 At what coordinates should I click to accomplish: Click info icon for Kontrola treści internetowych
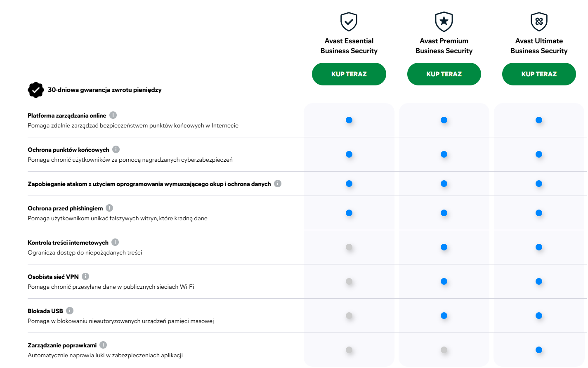coord(115,242)
